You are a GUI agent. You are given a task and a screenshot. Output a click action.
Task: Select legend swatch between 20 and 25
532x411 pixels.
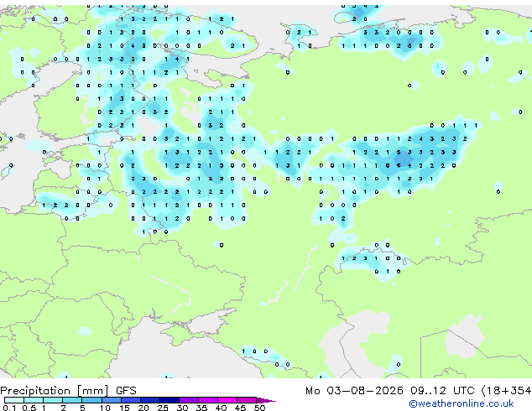150,400
